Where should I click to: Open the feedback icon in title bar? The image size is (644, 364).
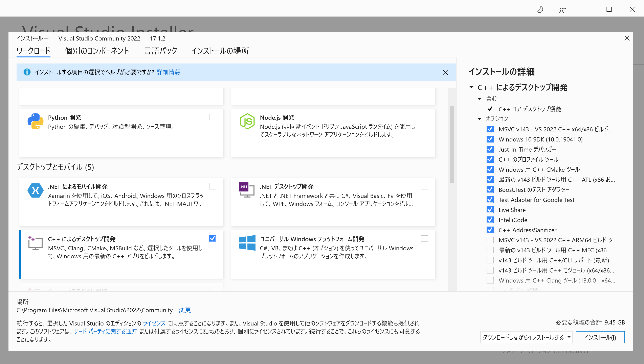[x=563, y=9]
